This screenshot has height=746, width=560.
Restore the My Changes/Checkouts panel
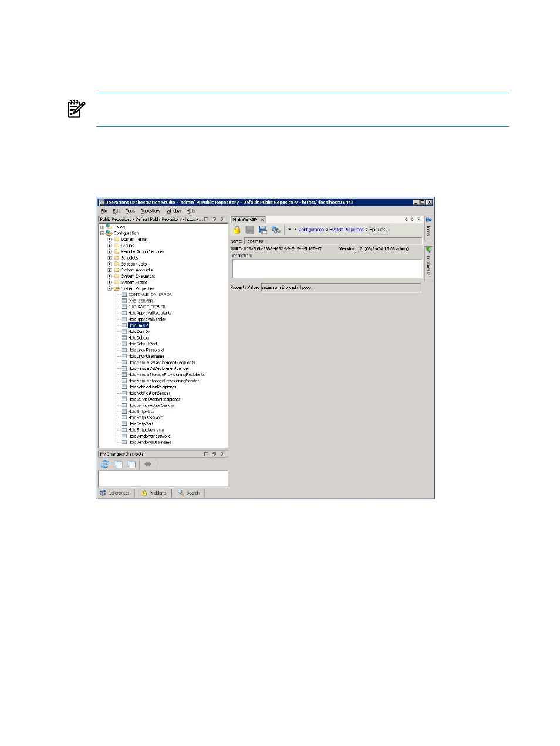214,454
